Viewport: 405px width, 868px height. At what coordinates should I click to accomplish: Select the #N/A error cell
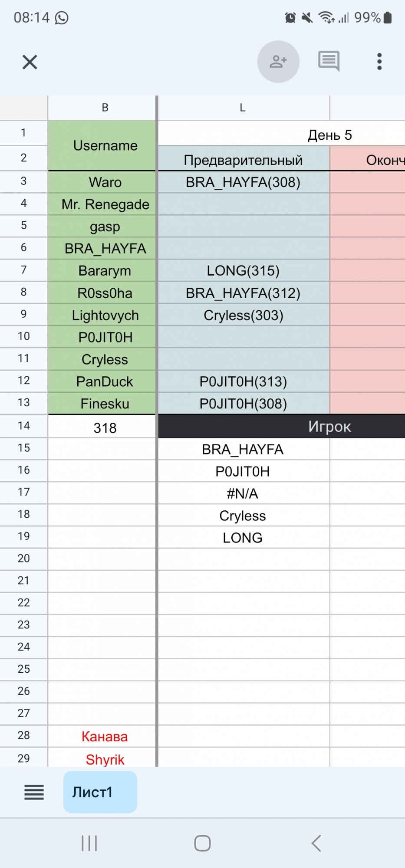(243, 493)
